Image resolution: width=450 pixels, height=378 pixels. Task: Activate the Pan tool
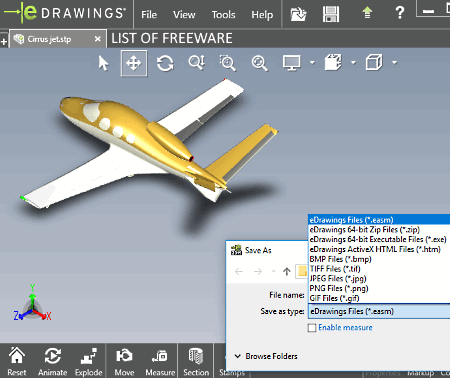(x=134, y=63)
